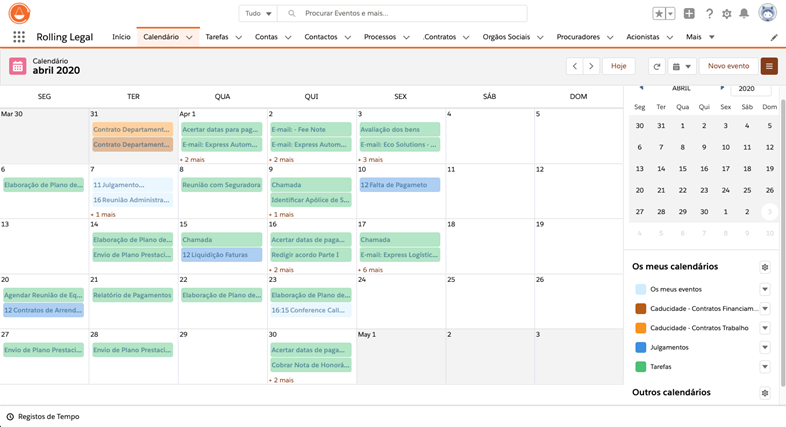This screenshot has height=427, width=786.
Task: Open options dropdown for Caducidade - Contratos Trabalho
Action: [765, 328]
